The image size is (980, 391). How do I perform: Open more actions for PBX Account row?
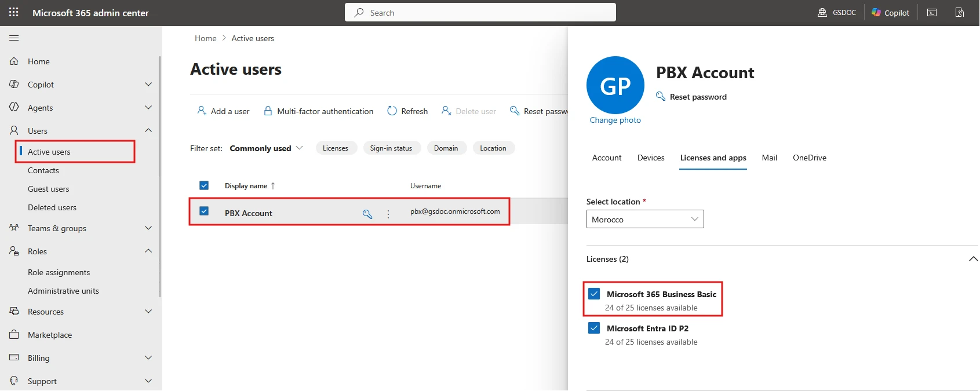click(388, 214)
